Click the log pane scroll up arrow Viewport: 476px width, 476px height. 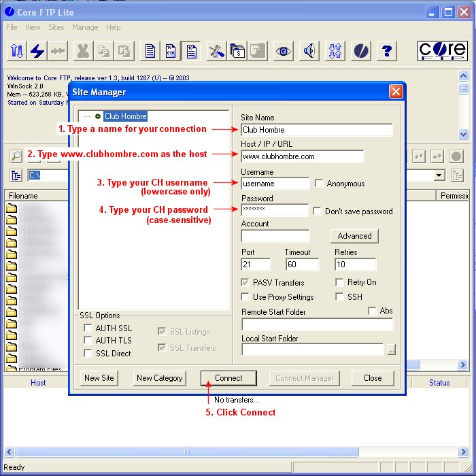[463, 76]
